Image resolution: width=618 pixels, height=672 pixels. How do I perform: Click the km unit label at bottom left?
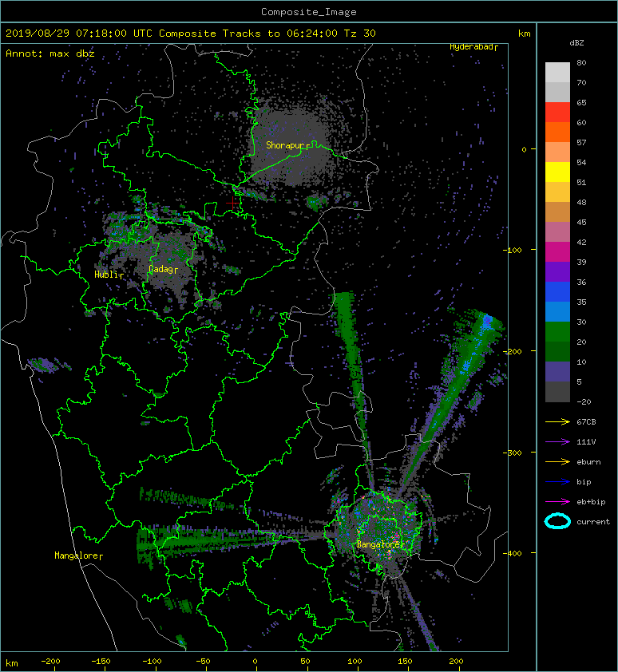pos(12,663)
